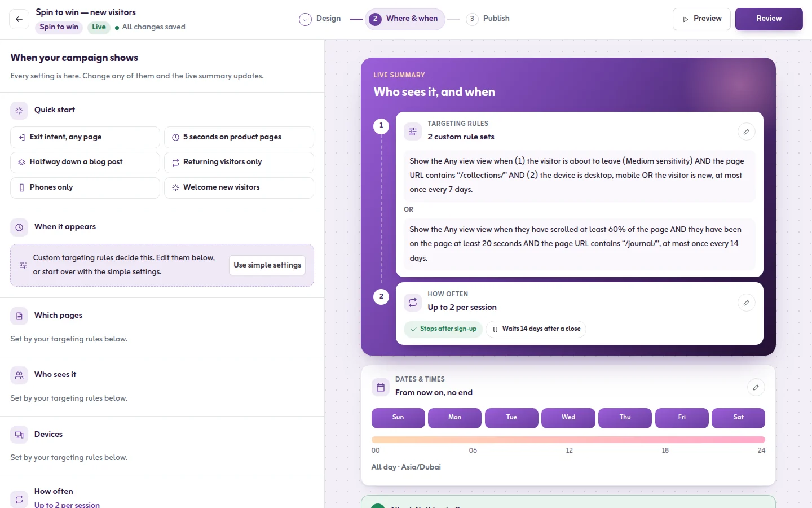Click the repeat icon in How Often card
This screenshot has width=812, height=508.
pos(413,302)
